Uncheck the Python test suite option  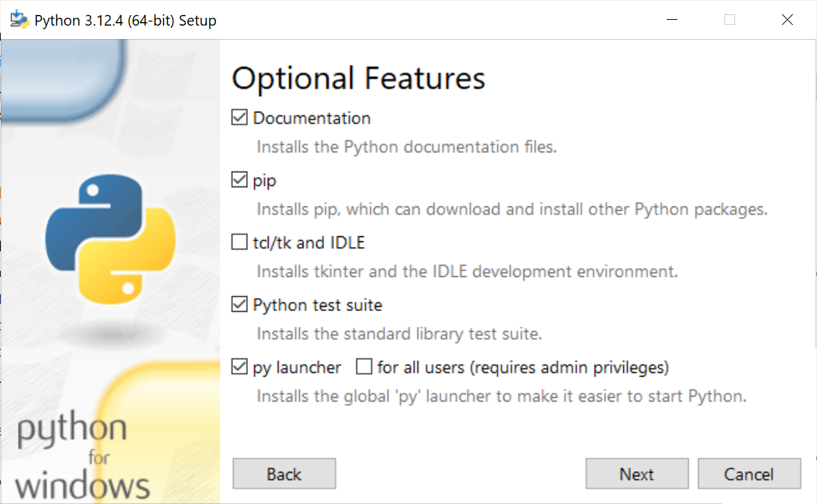[239, 304]
